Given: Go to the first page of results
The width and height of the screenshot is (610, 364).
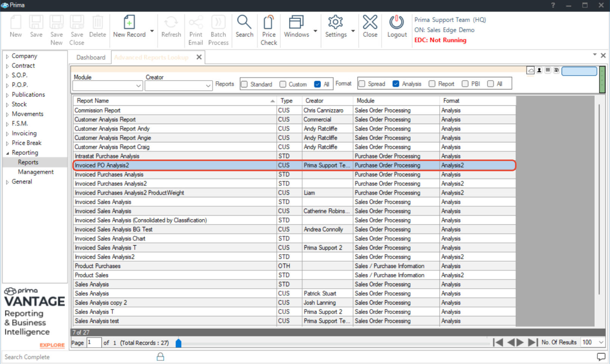Looking at the screenshot, I should [498, 342].
